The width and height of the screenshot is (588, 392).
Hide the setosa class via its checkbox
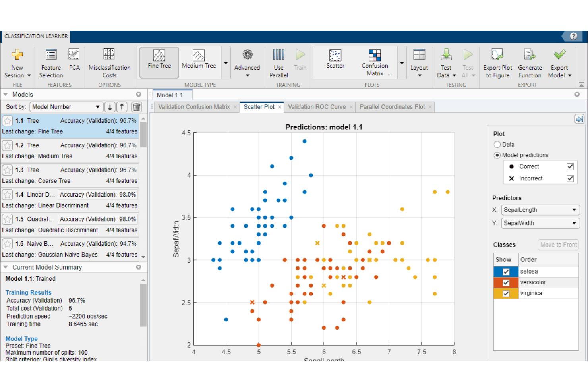pyautogui.click(x=505, y=272)
